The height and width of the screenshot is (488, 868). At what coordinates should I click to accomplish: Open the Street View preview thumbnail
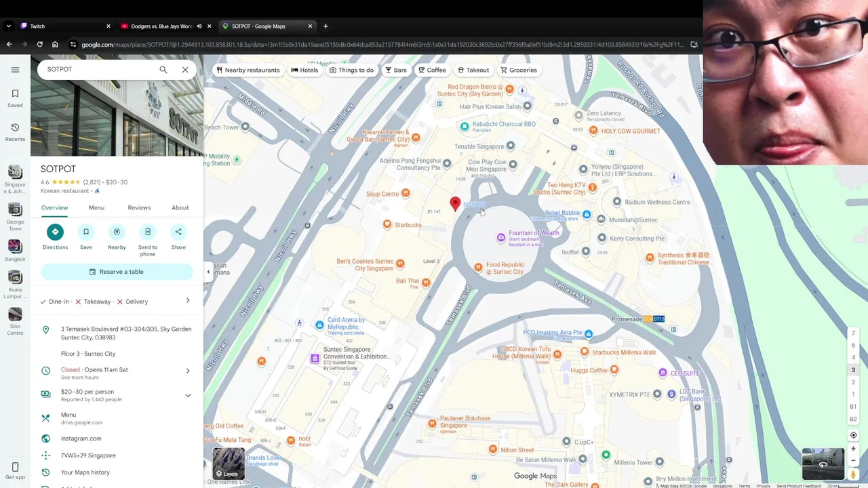(x=823, y=464)
